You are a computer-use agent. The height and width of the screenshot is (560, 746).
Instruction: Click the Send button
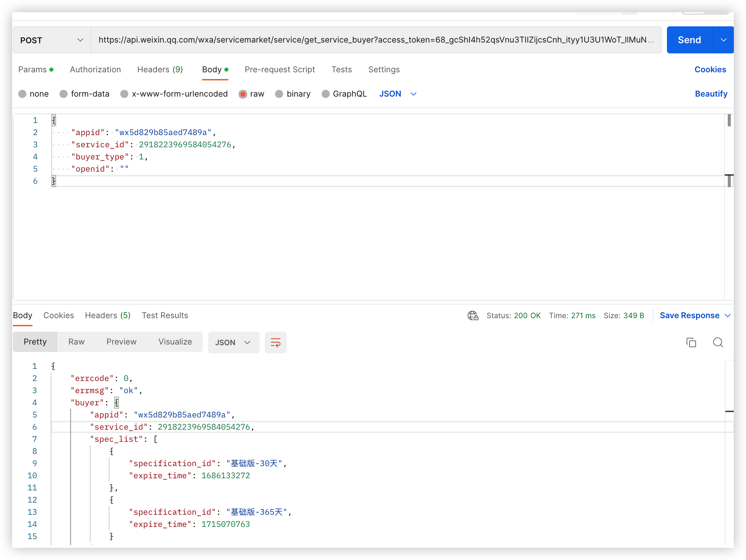689,40
